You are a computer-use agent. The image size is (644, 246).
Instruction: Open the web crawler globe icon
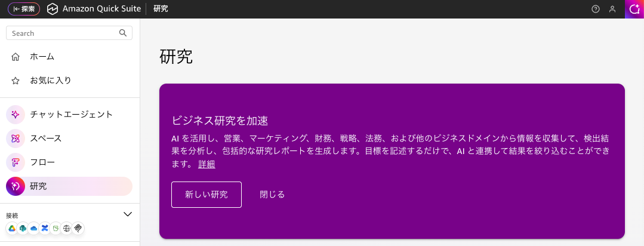(67, 228)
